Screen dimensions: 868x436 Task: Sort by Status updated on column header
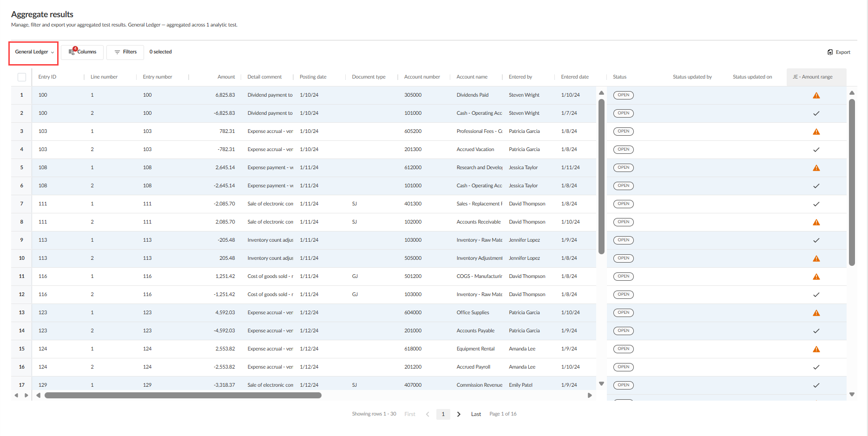tap(752, 77)
